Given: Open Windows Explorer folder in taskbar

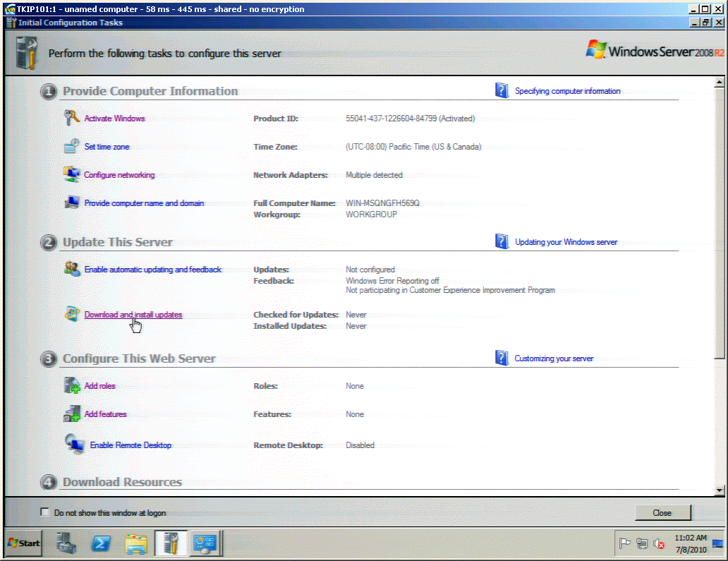Looking at the screenshot, I should 136,543.
